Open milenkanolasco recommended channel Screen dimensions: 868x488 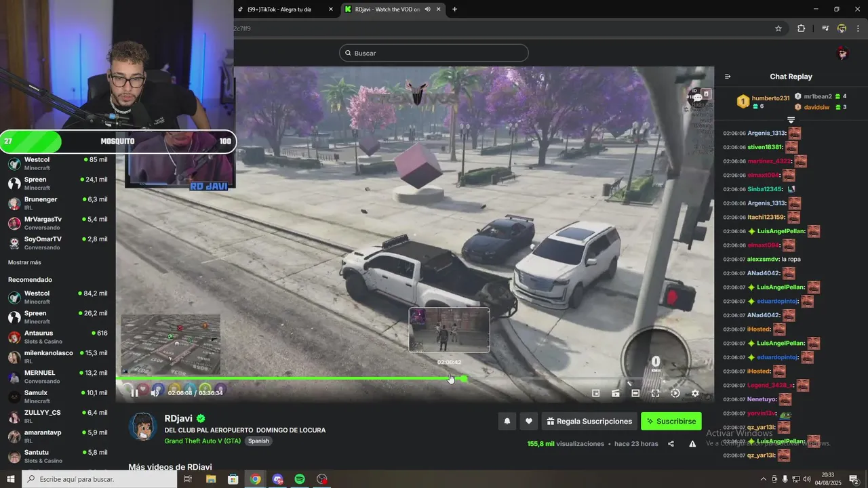58,357
